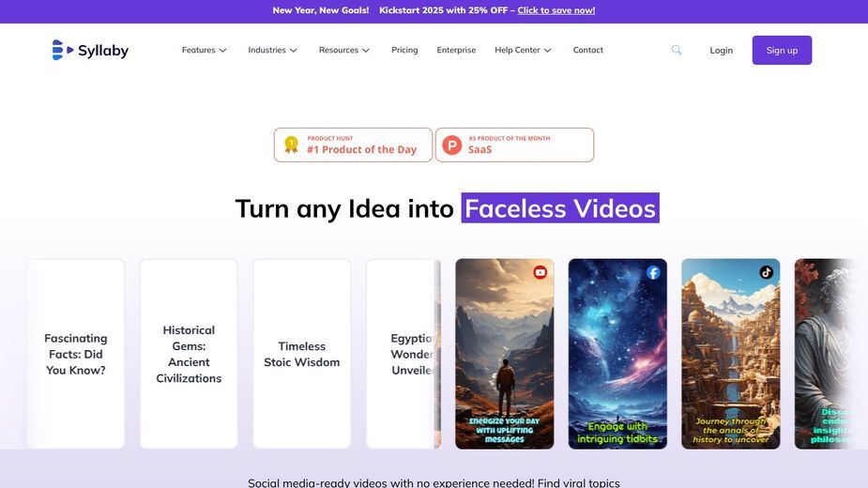Screen dimensions: 868x488
Task: Follow the 'Click to save now!' banner link
Action: (556, 10)
